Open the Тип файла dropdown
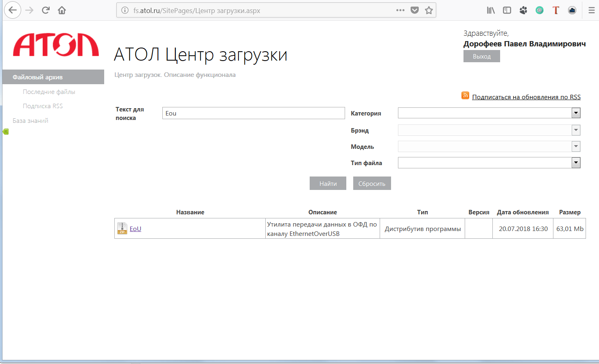The image size is (599, 364). pos(576,163)
